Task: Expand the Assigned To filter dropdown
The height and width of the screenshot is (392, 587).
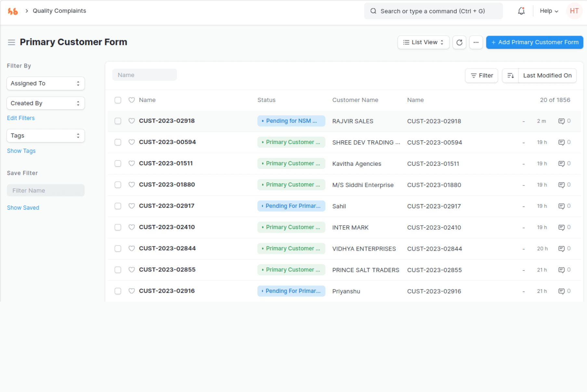Action: coord(46,84)
